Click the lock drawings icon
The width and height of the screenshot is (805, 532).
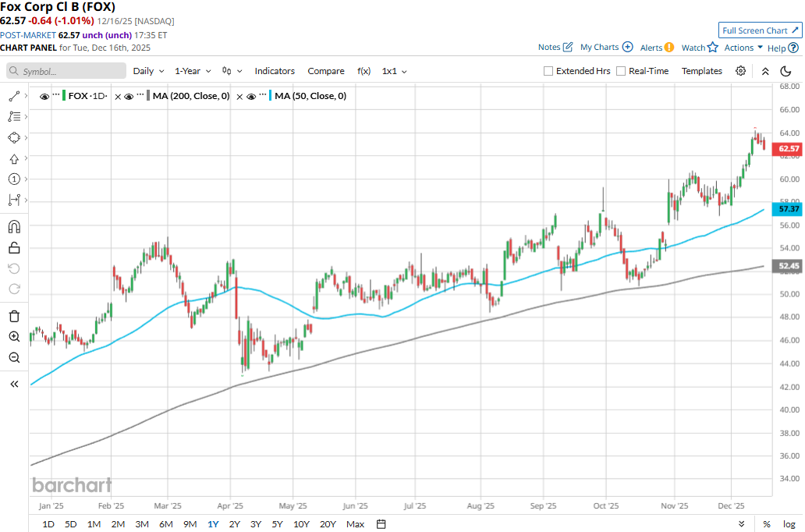[14, 248]
